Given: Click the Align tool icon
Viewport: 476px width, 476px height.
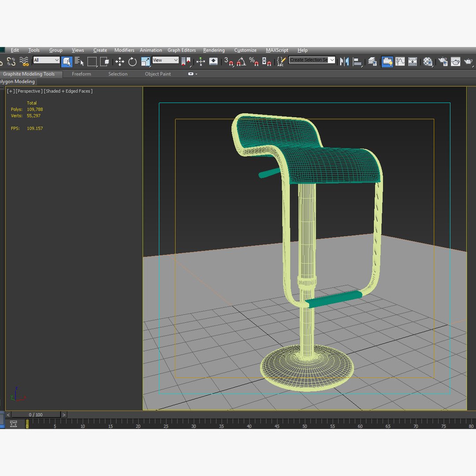Looking at the screenshot, I should [x=357, y=62].
